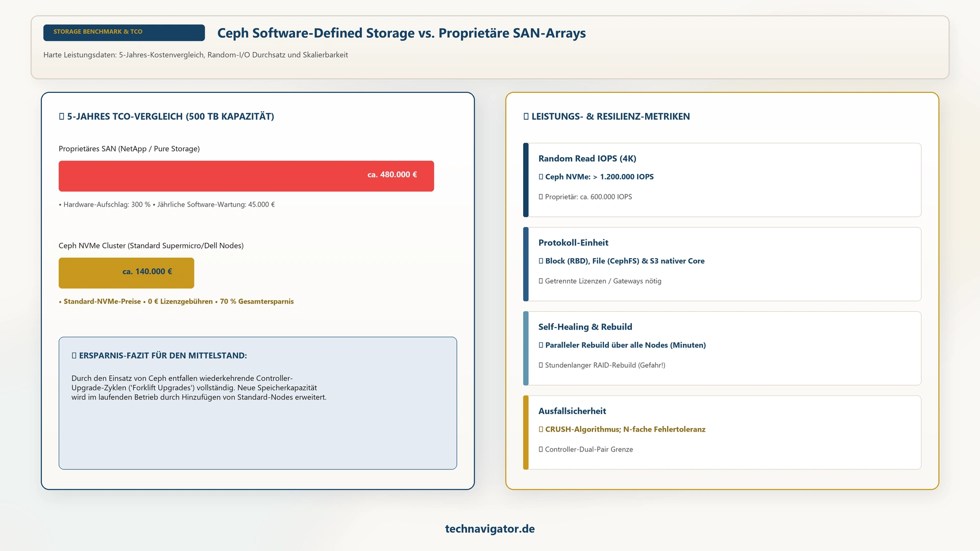Click the Ceph NVMe Cluster label
Image resolution: width=980 pixels, height=551 pixels.
click(151, 245)
